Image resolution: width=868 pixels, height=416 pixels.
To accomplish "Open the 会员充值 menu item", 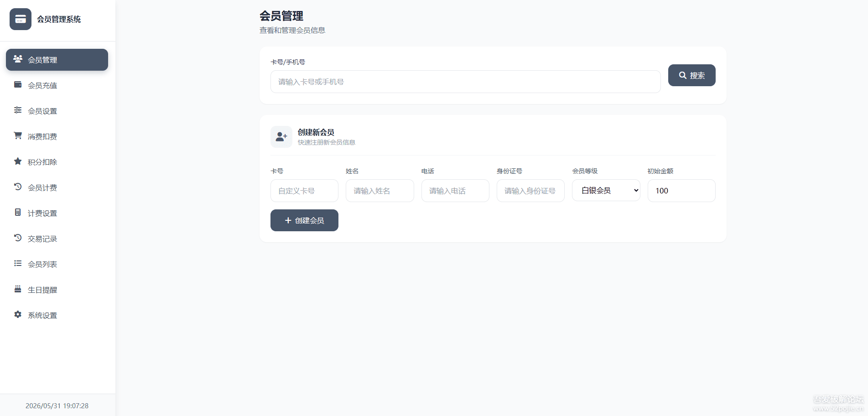I will (57, 85).
